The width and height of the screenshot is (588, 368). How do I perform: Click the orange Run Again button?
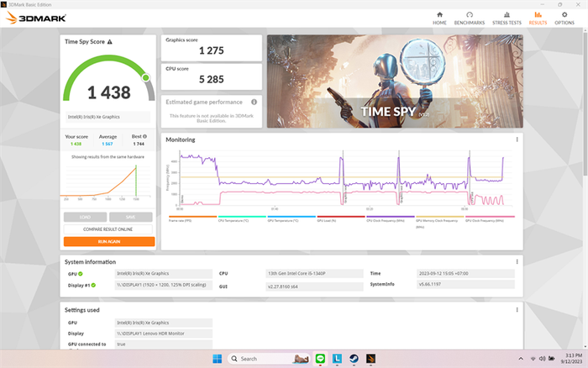109,242
